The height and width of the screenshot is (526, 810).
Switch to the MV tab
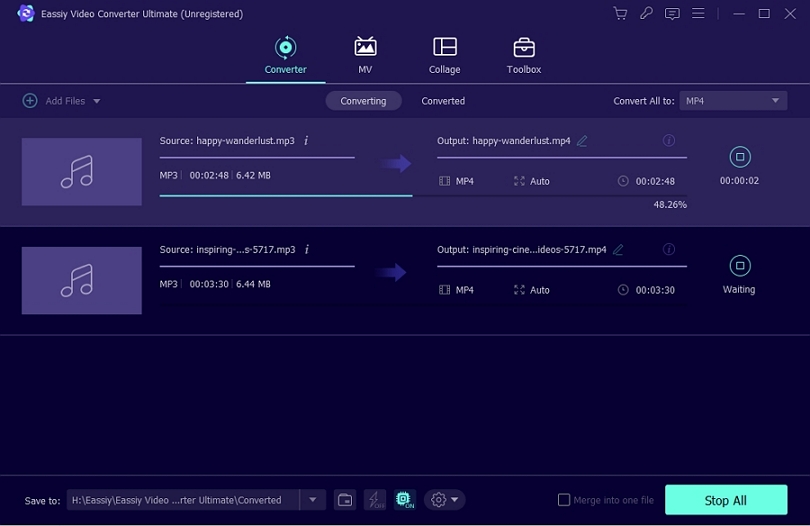coord(365,55)
